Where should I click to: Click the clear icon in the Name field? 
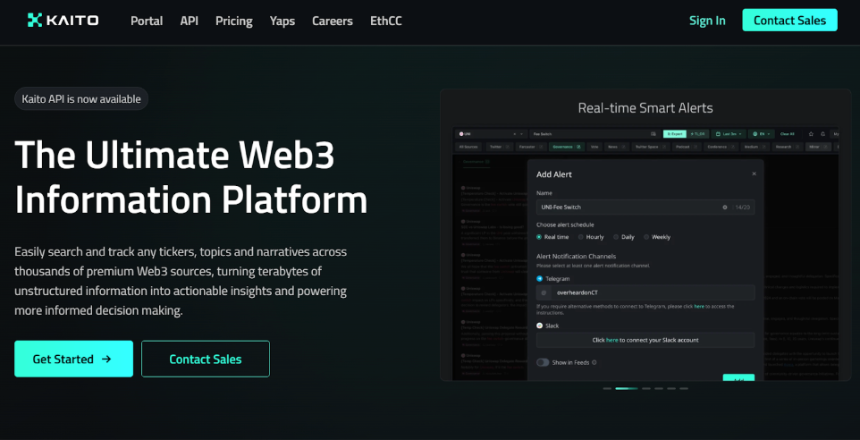725,207
